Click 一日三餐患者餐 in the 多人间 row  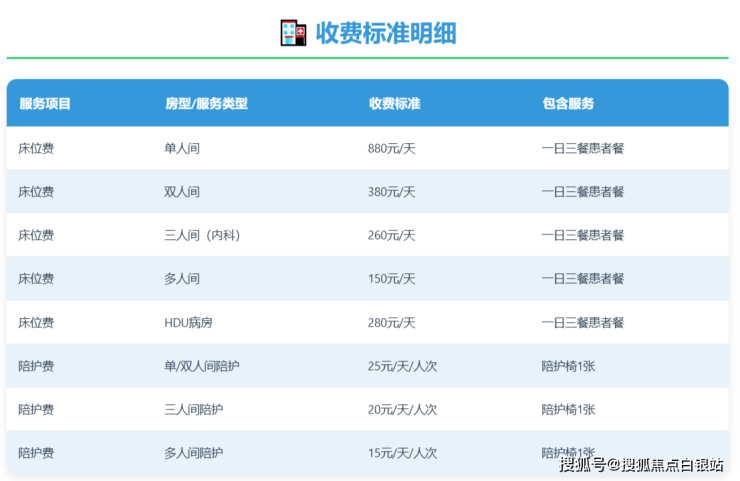click(x=583, y=278)
